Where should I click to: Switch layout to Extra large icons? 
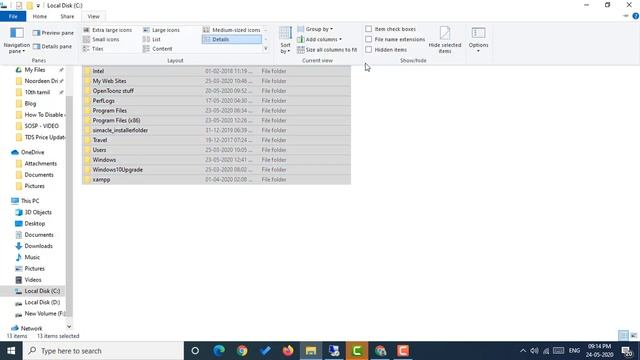[x=107, y=30]
